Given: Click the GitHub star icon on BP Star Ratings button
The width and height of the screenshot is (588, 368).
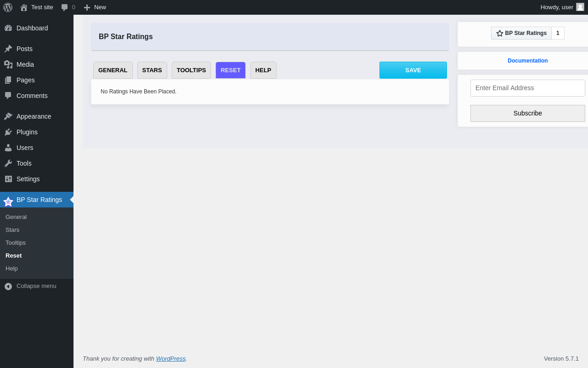Looking at the screenshot, I should pyautogui.click(x=500, y=33).
